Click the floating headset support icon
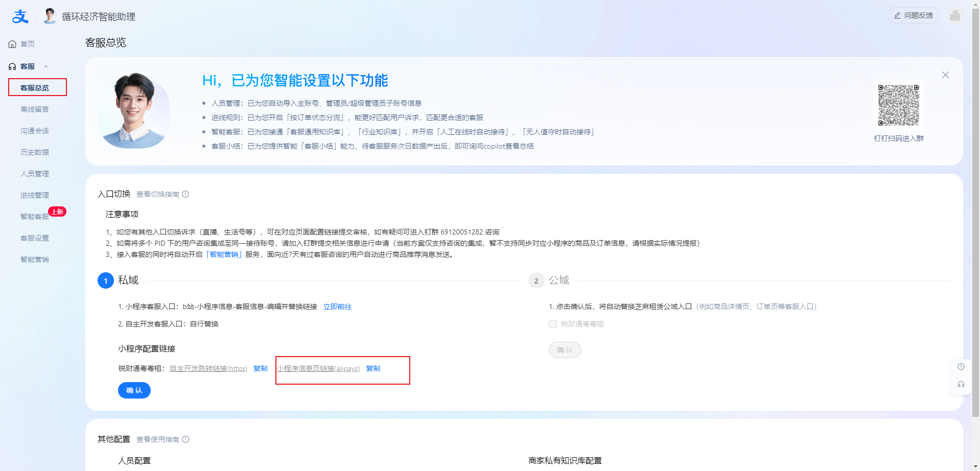The height and width of the screenshot is (471, 980). [x=961, y=384]
